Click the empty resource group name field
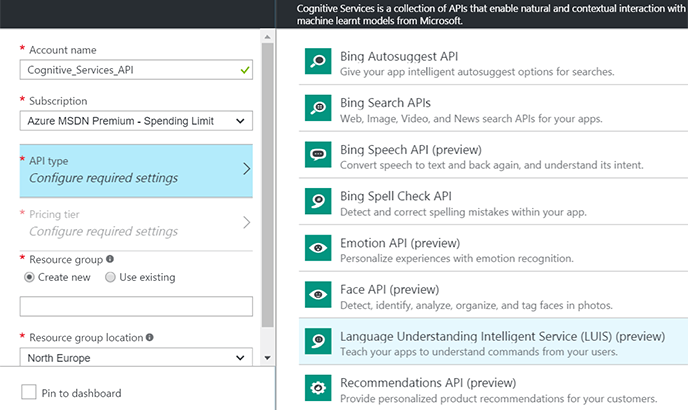Viewport: 688px width, 410px height. pyautogui.click(x=136, y=306)
